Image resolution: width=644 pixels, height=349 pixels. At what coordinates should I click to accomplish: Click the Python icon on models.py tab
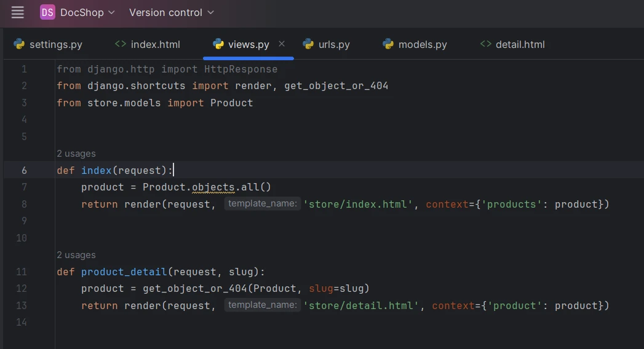coord(388,44)
